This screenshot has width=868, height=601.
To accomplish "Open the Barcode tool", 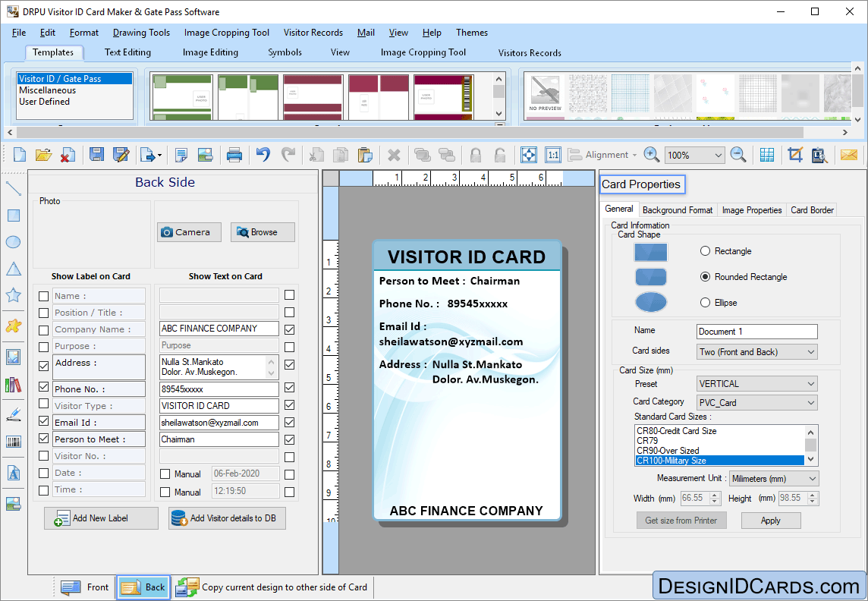I will 12,441.
